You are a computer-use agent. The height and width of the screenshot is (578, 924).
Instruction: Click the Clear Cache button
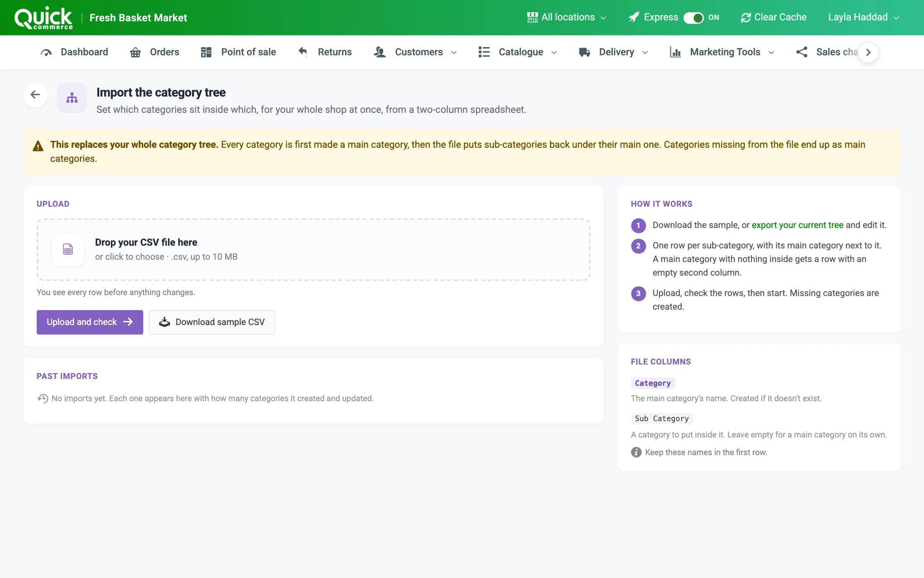(774, 17)
